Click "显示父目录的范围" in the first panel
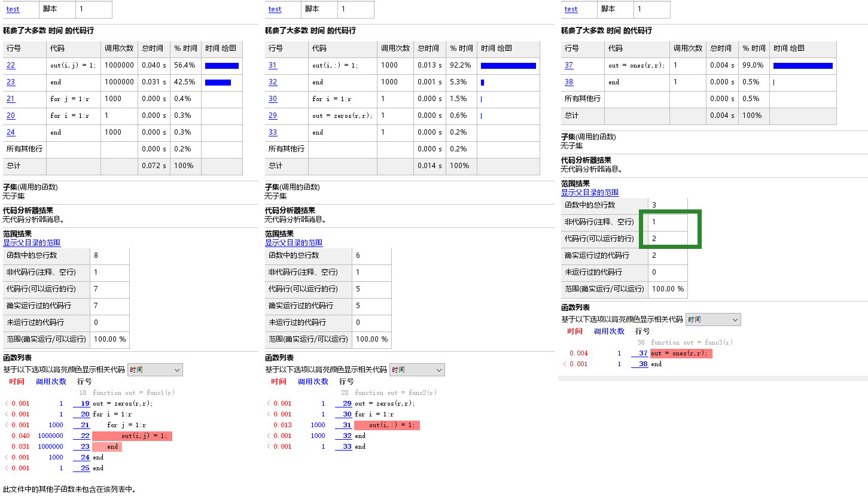 tap(31, 242)
